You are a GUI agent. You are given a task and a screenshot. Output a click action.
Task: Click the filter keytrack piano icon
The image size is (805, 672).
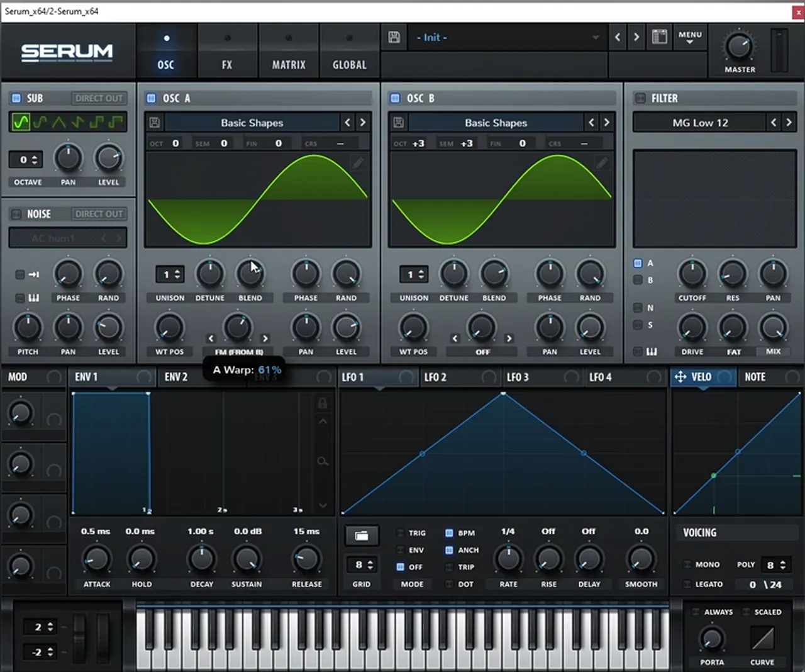[x=652, y=351]
